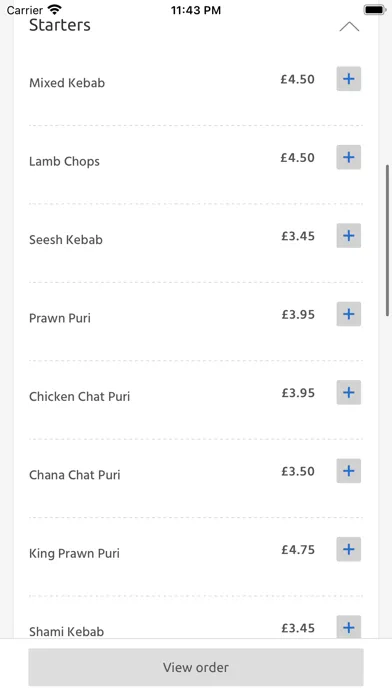Add King Prawn Puri to order
Screen dimensions: 392x696
point(348,550)
